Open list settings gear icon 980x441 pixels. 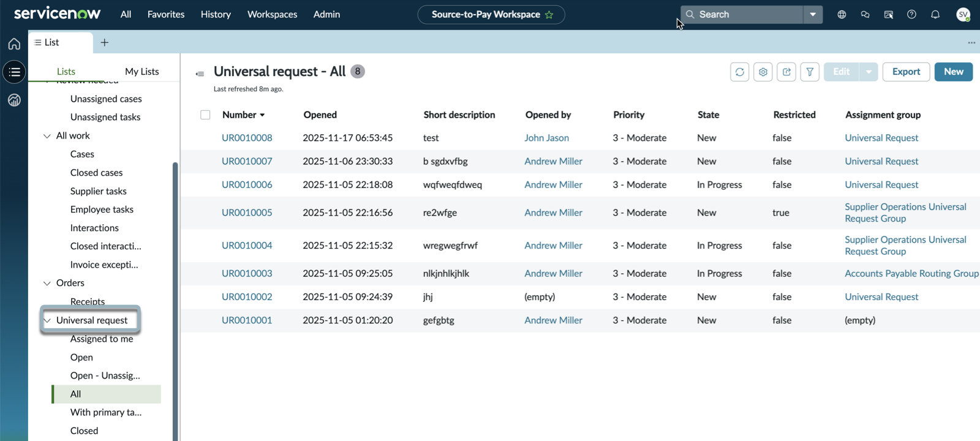tap(763, 72)
